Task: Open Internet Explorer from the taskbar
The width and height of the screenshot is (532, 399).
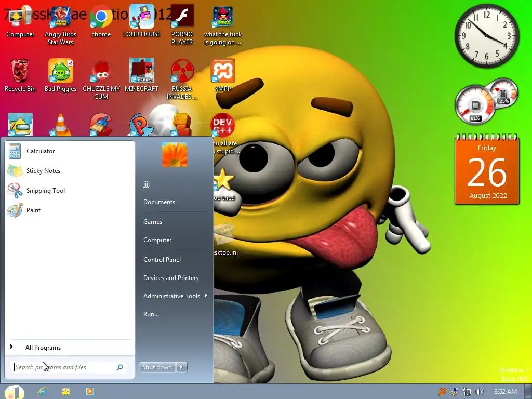Action: click(x=42, y=391)
